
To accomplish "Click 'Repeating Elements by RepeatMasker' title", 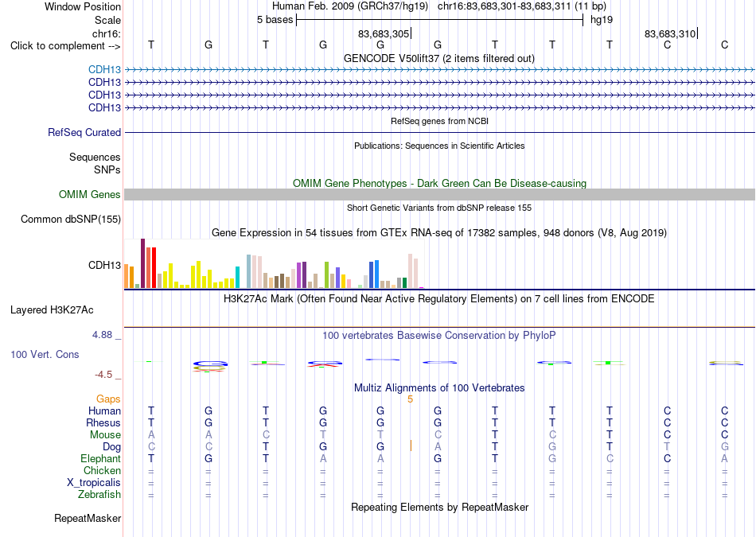I will (x=439, y=507).
